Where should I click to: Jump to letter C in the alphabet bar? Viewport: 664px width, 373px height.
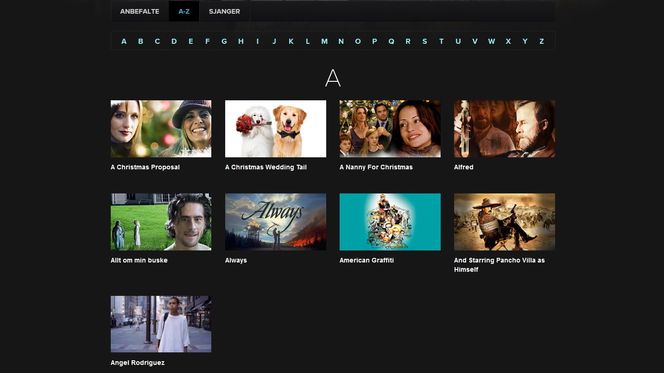point(157,41)
